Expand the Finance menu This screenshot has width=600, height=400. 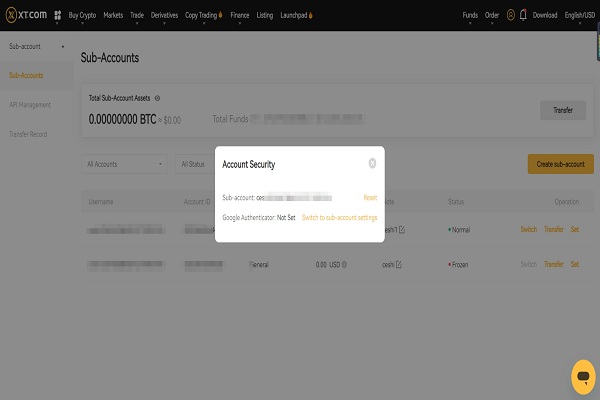240,15
